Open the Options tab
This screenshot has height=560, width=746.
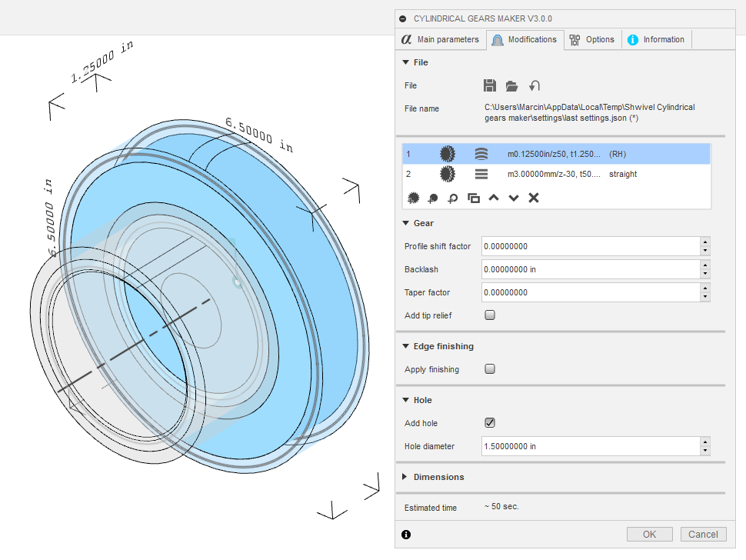coord(592,39)
